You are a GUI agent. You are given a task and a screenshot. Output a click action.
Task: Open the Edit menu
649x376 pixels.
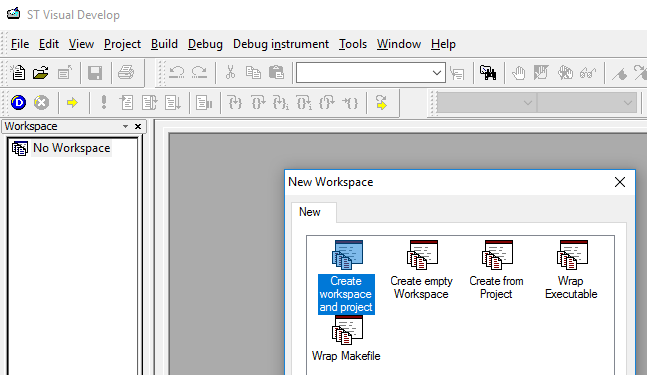click(x=49, y=44)
